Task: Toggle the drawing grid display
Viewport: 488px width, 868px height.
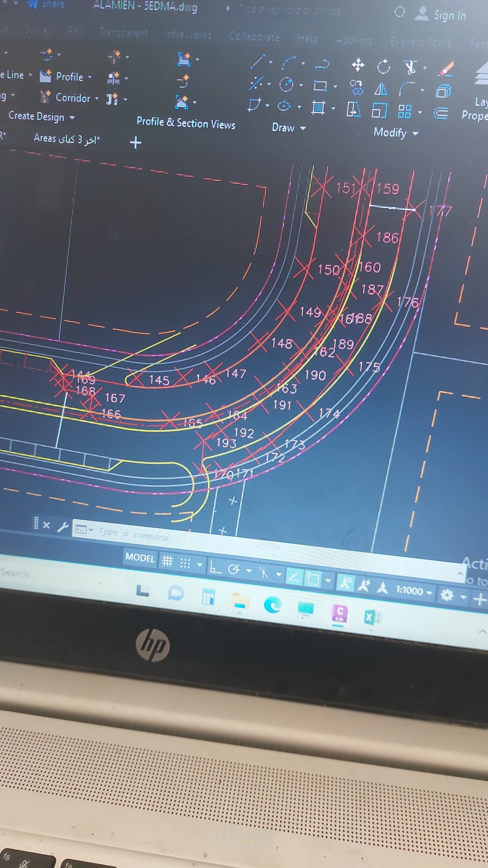Action: tap(167, 561)
